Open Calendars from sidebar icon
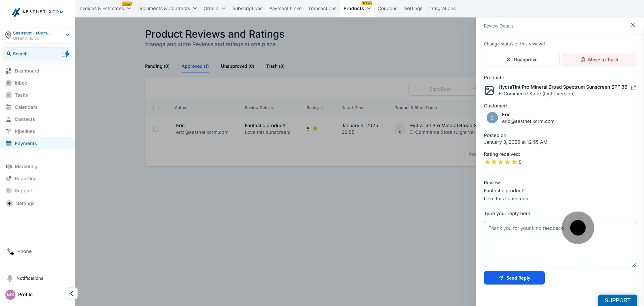Screen dimensions: 644x306 point(9,107)
